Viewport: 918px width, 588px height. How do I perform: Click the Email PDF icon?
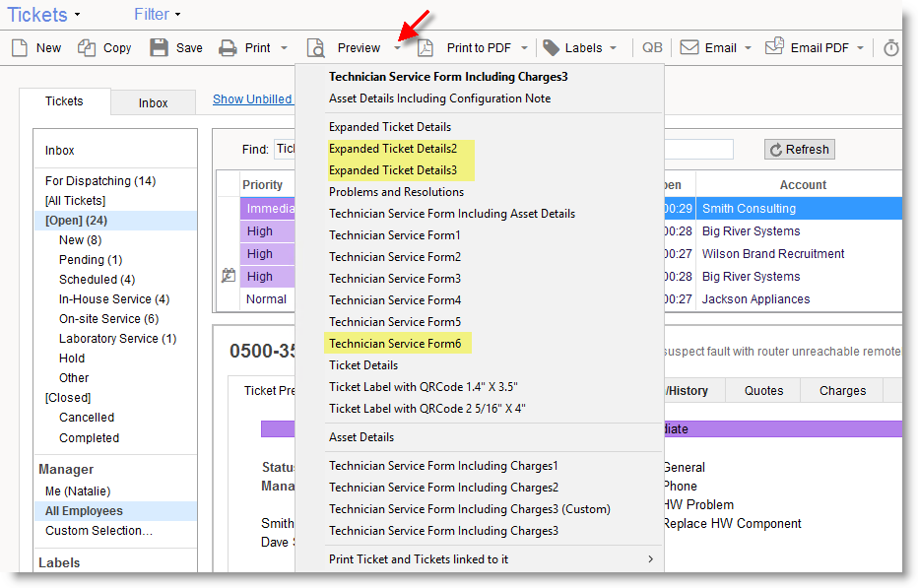(774, 47)
